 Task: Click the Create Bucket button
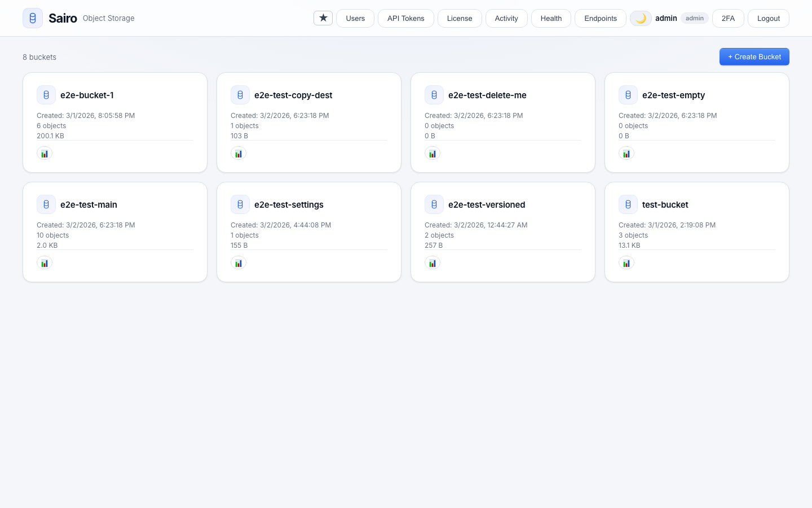(x=754, y=56)
